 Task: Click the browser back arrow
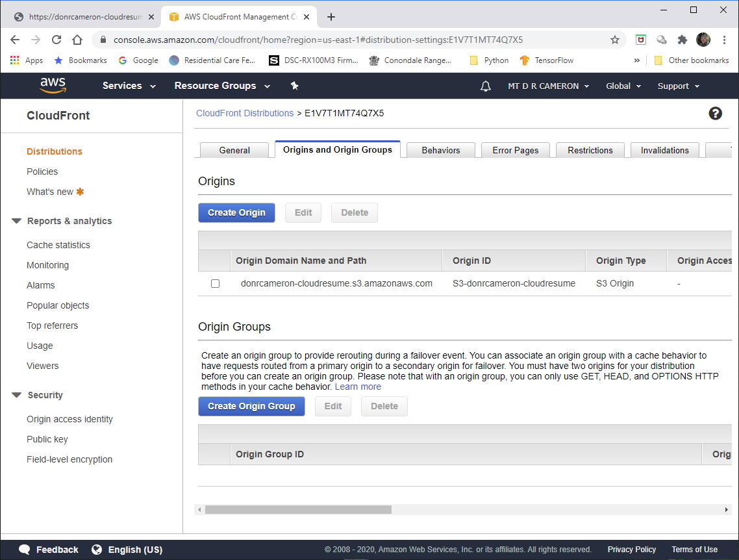click(15, 40)
